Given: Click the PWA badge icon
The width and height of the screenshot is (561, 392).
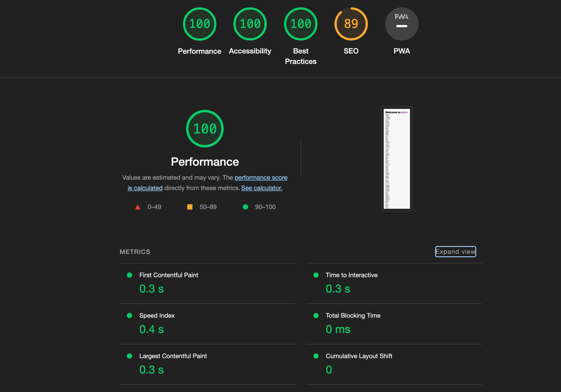Looking at the screenshot, I should click(401, 24).
